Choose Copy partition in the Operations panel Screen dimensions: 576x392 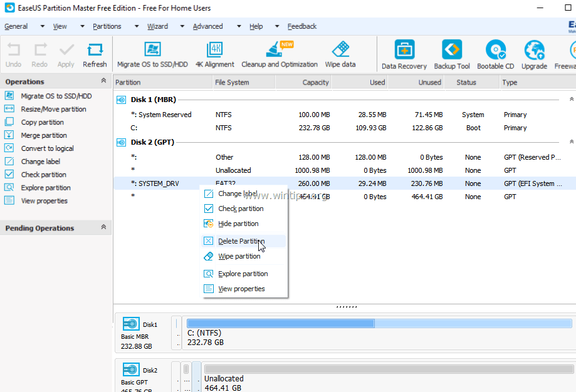42,122
